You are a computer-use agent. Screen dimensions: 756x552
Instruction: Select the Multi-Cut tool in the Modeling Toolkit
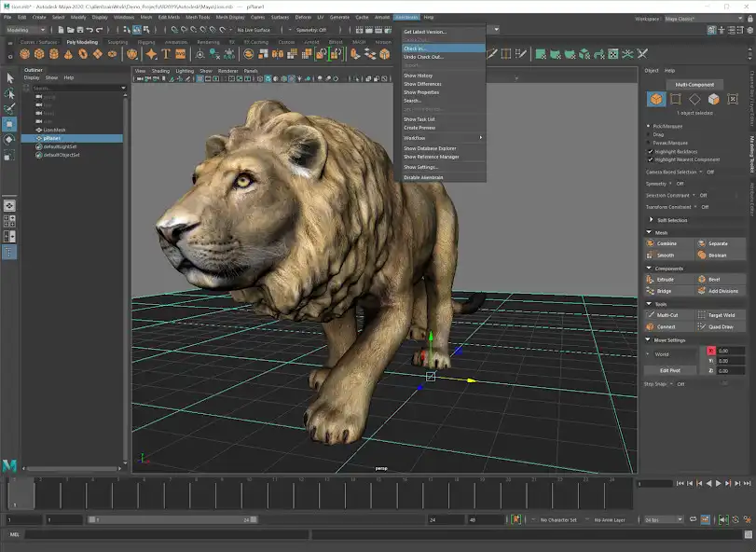667,314
